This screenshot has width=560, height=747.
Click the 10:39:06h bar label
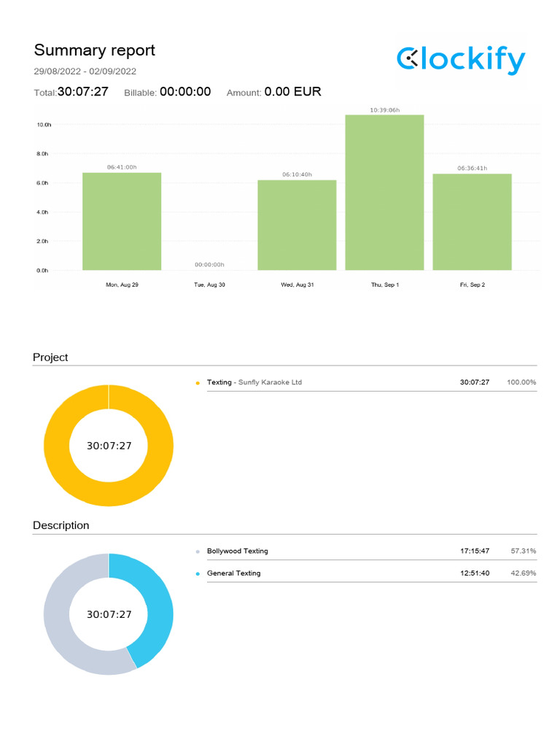coord(385,110)
